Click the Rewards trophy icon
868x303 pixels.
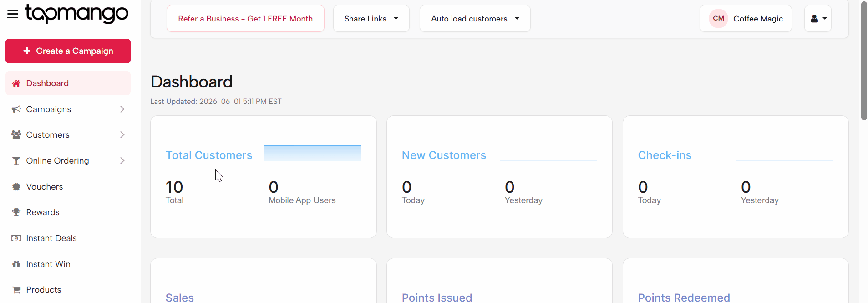click(x=16, y=212)
